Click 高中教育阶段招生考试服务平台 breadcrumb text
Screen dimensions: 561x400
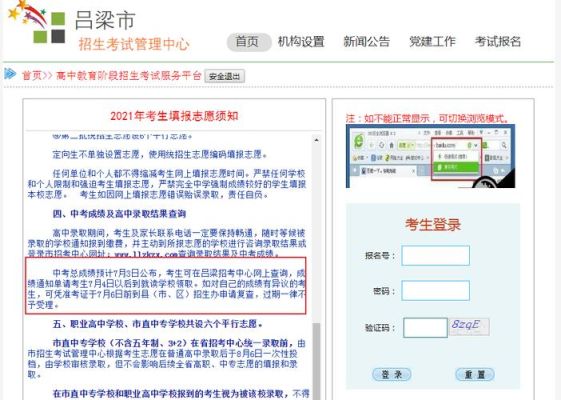[129, 75]
